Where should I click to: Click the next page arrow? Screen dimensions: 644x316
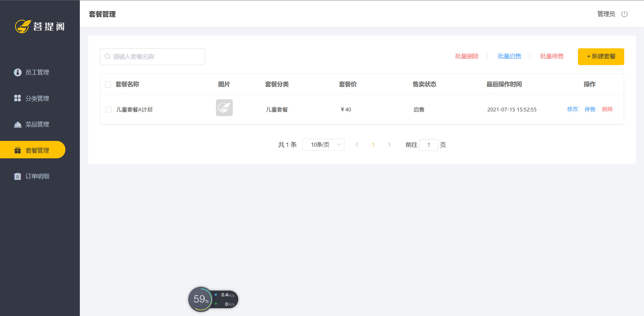tap(389, 145)
